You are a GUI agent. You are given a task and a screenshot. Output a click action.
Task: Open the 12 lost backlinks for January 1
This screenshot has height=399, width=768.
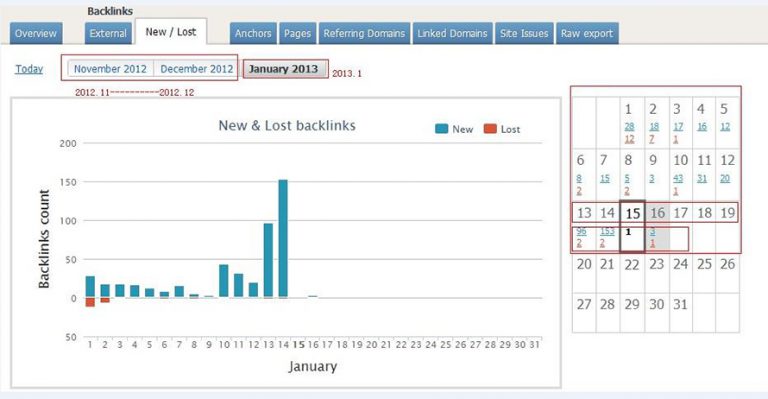click(x=629, y=139)
